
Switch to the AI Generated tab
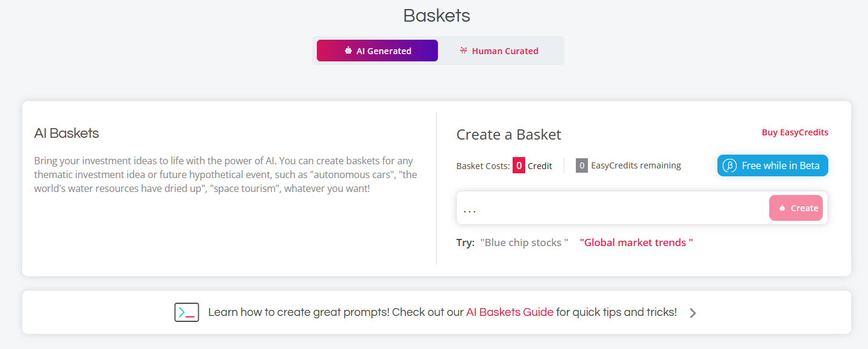(377, 51)
